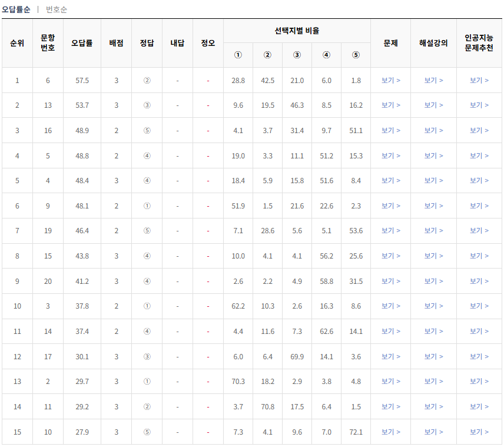View 문제 for question 4

[x=392, y=181]
